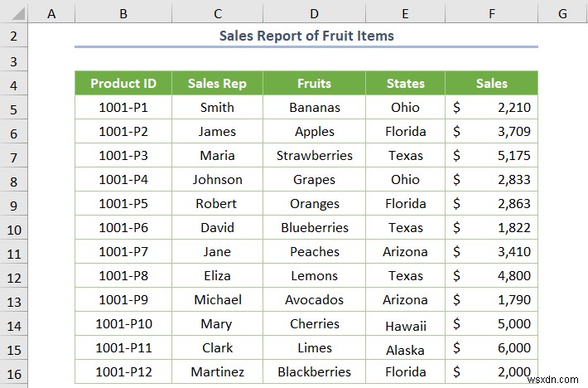
Task: Click the sales amount 5,175 cell
Action: (x=491, y=156)
